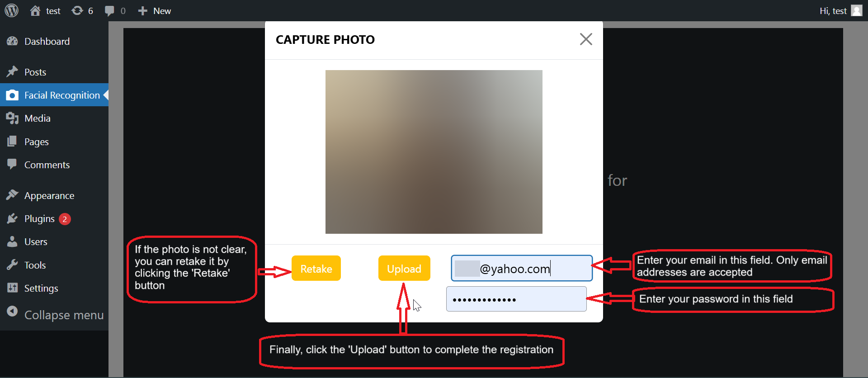Focus the password field with dots
The width and height of the screenshot is (868, 378).
[516, 299]
